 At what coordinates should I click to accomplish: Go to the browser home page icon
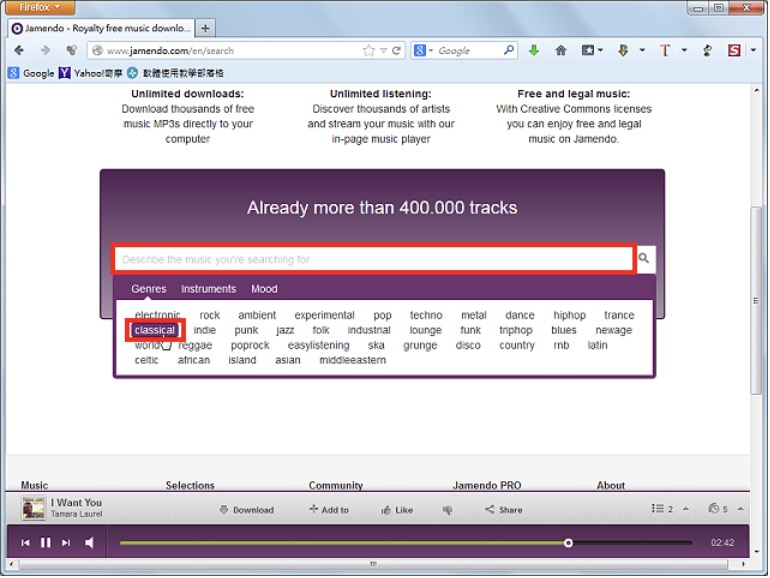tap(560, 50)
